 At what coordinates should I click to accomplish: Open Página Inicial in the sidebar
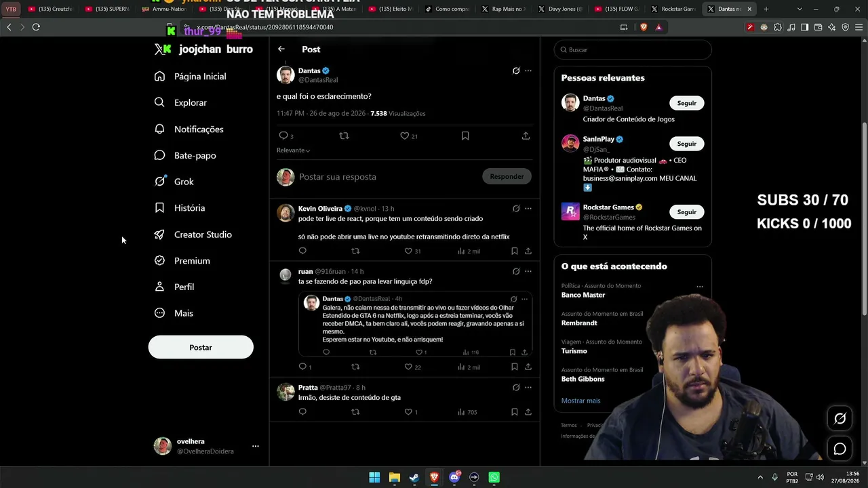point(191,77)
